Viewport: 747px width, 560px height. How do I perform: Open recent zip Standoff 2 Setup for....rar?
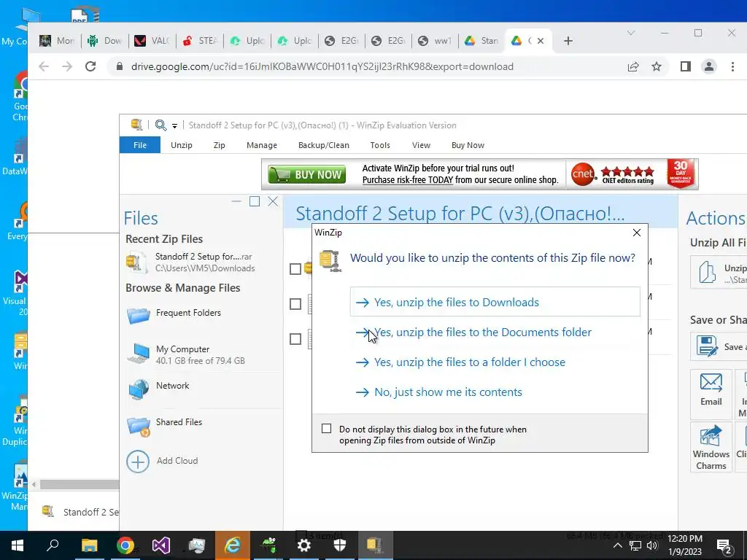click(204, 262)
